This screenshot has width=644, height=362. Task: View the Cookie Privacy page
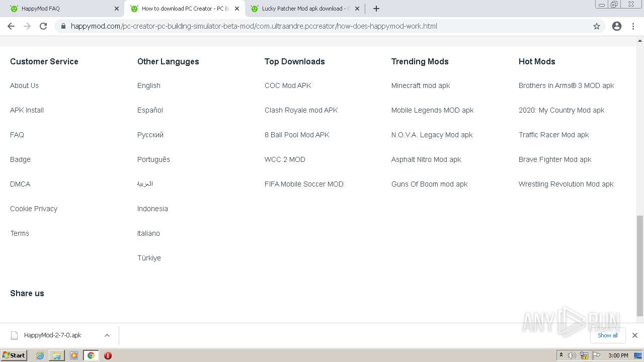tap(34, 209)
